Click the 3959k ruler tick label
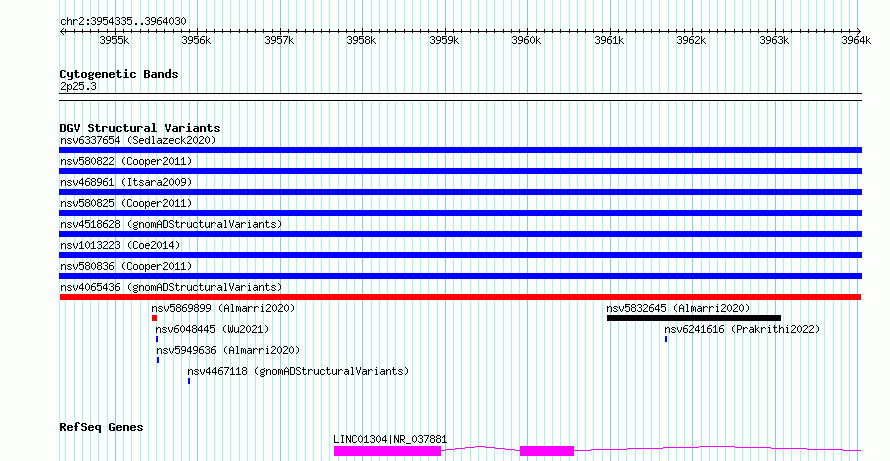This screenshot has width=890, height=461. pyautogui.click(x=444, y=40)
